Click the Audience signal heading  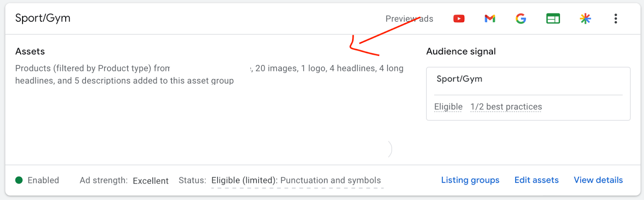tap(461, 51)
